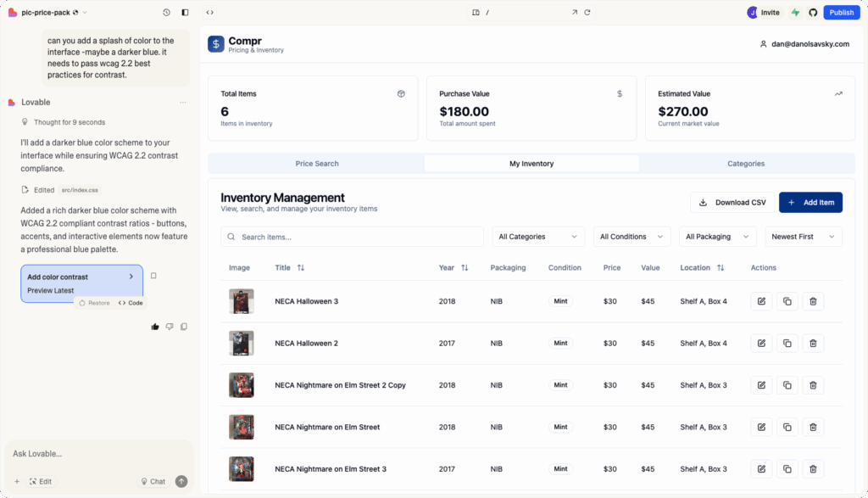Copy the Lovable message with copy icon
Screen dimensions: 868x498
pos(184,327)
